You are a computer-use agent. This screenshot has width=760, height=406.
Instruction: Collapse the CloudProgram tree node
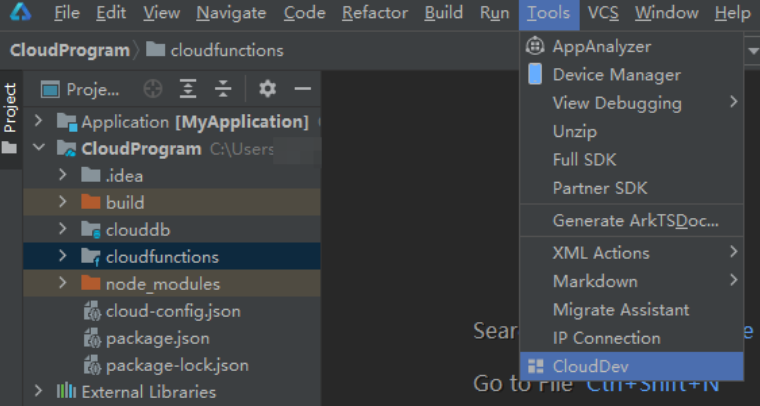(39, 147)
